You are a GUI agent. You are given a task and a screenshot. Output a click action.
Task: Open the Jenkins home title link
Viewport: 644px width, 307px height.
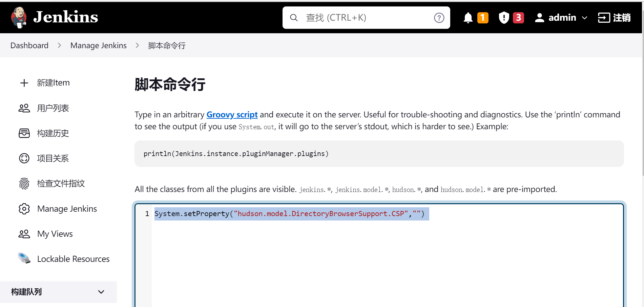pos(66,17)
